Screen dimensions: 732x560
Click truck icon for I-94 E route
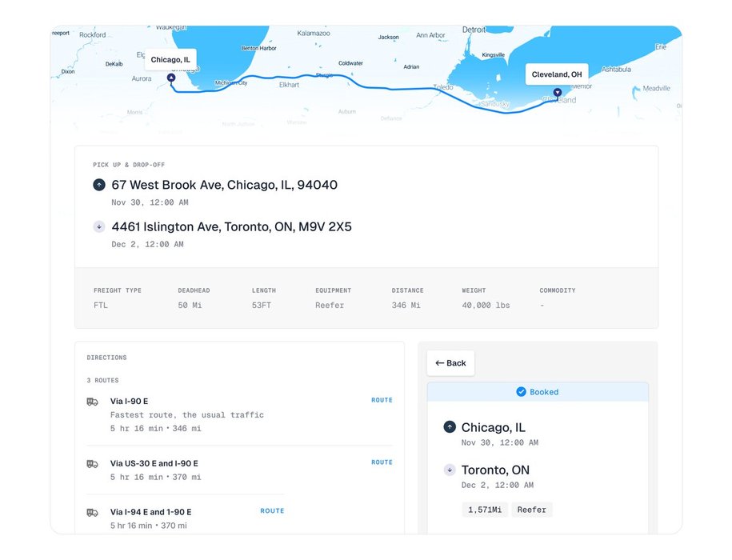coord(93,513)
